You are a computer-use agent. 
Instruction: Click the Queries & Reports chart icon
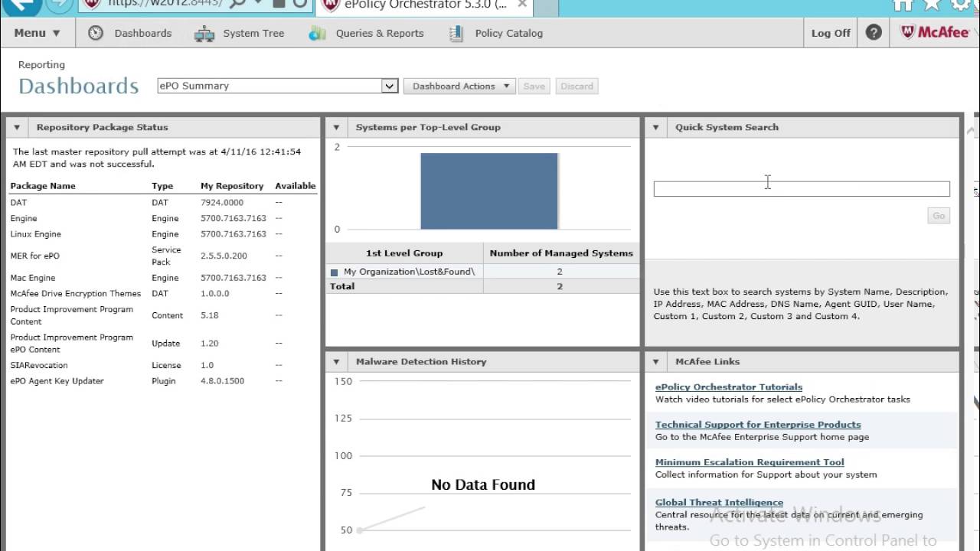click(x=317, y=34)
